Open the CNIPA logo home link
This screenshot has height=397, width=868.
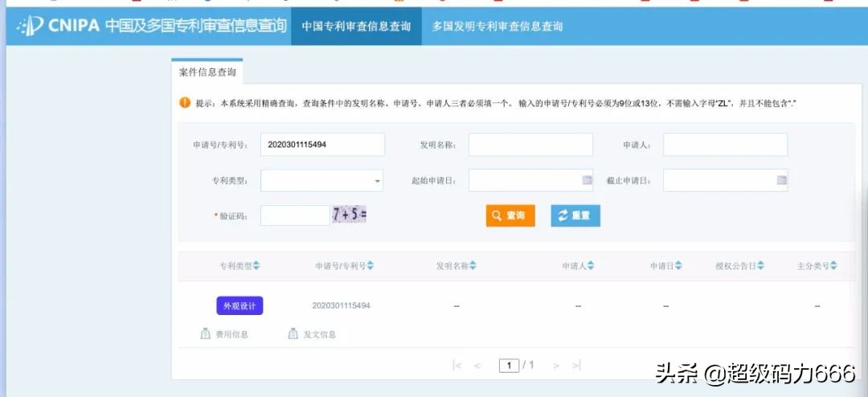tap(152, 26)
